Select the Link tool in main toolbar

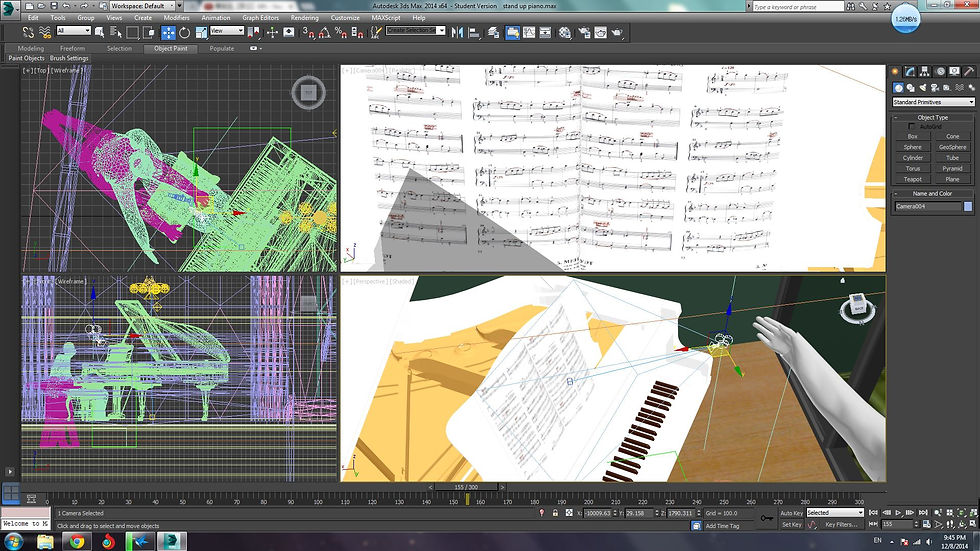(27, 32)
